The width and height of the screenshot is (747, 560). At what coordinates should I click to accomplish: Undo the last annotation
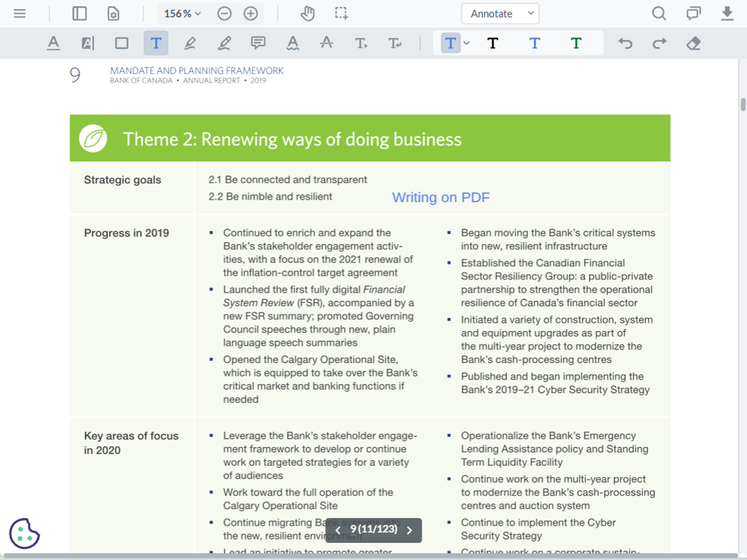click(625, 43)
